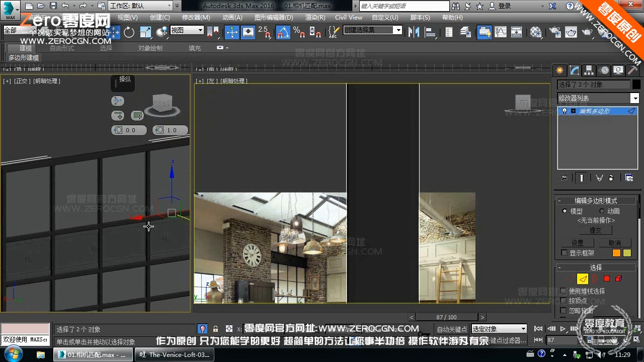644x362 pixels.
Task: Click the yellow-green cage color swatch
Action: point(627,253)
